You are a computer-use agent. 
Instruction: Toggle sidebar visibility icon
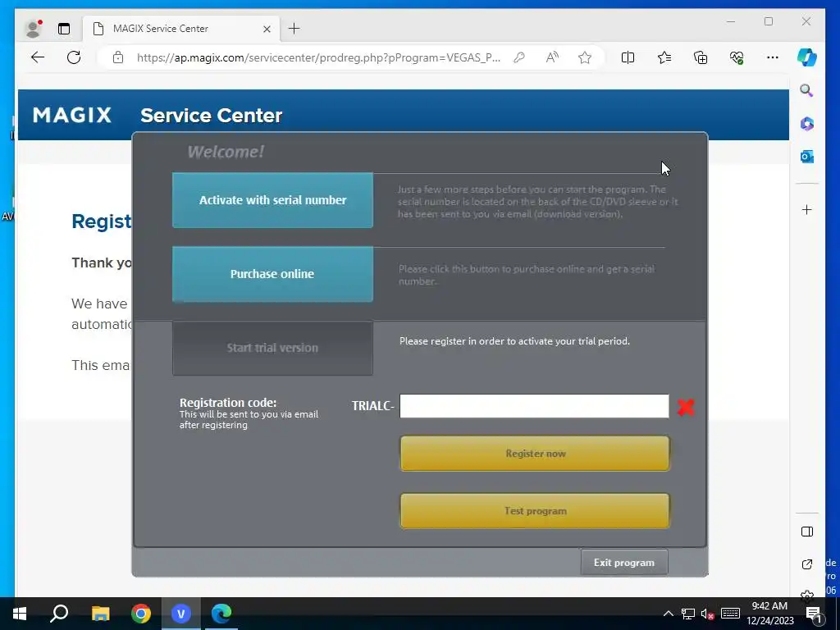807,532
